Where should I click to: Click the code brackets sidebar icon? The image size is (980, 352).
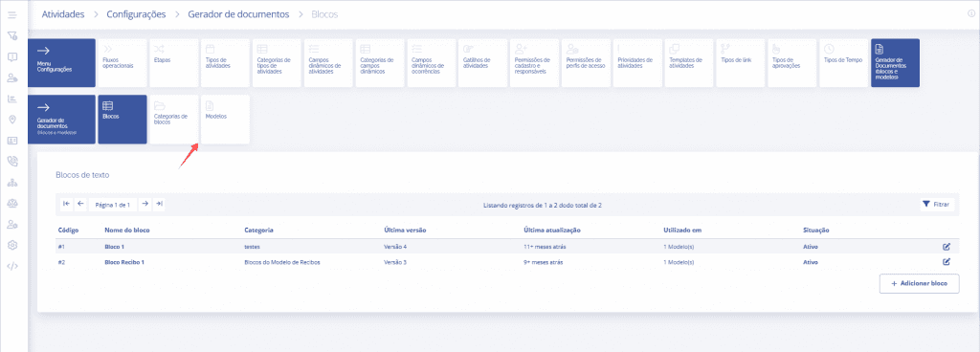coord(11,266)
